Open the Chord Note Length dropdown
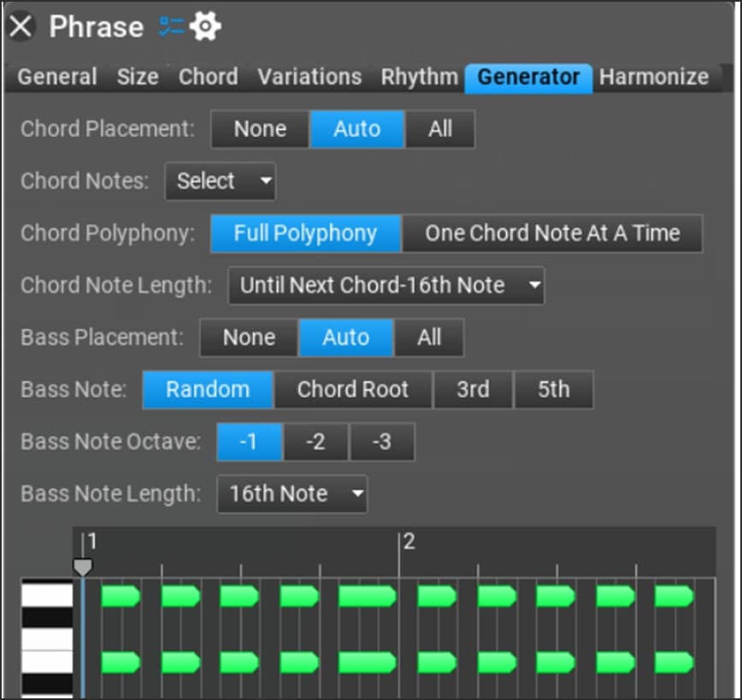 pos(386,285)
